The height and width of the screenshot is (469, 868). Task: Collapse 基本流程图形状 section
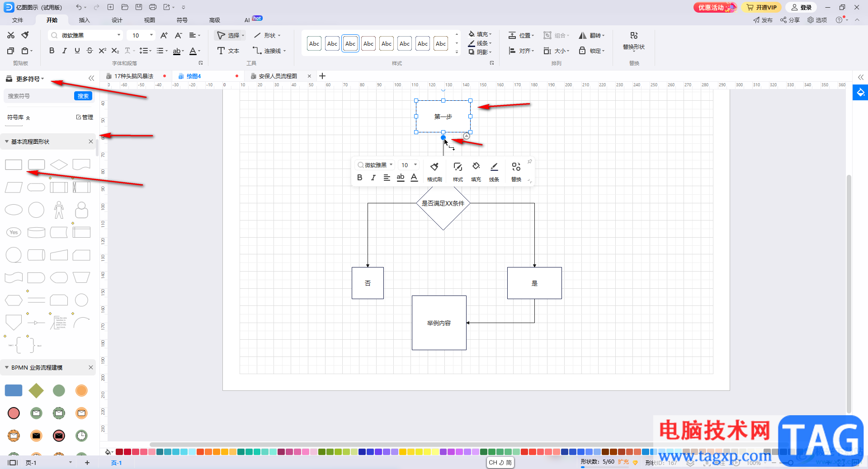tap(7, 141)
